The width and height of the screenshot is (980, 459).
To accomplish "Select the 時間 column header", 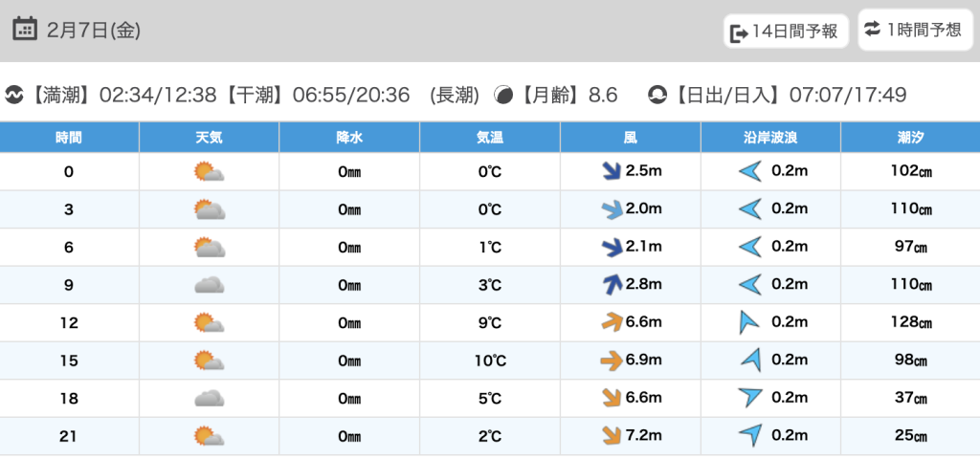I will click(69, 138).
